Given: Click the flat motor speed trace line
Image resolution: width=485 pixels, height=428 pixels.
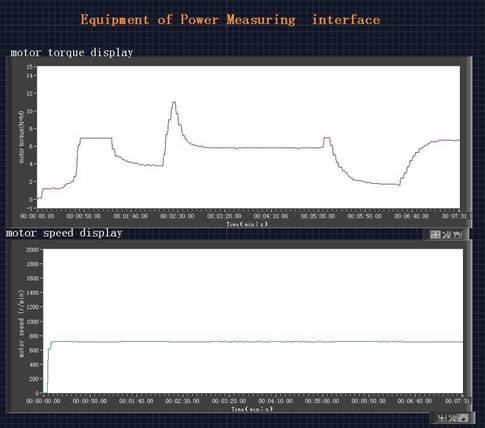Looking at the screenshot, I should pyautogui.click(x=257, y=342).
